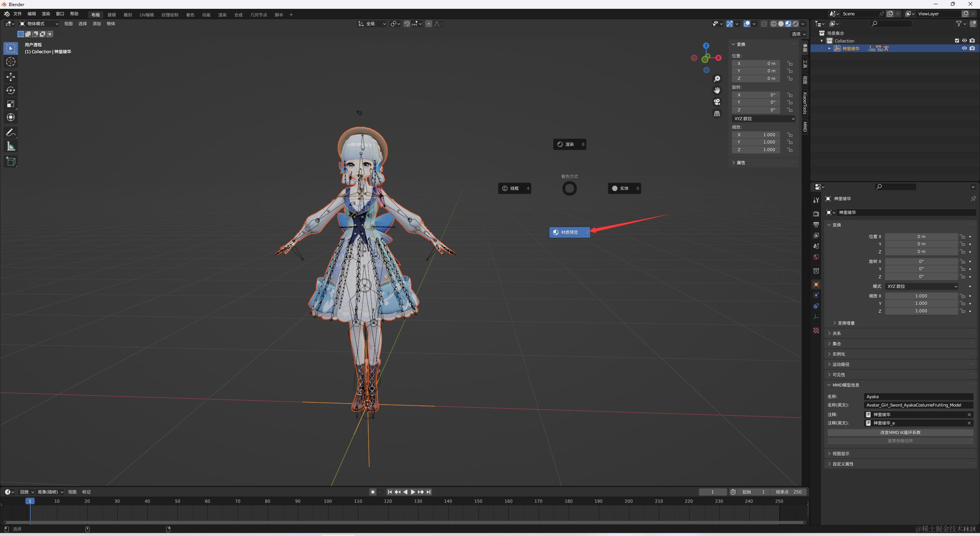The width and height of the screenshot is (980, 536).
Task: Choose the Add Cube tool
Action: (11, 162)
